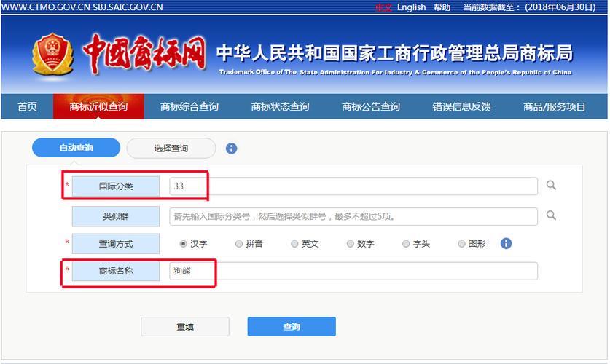The image size is (610, 364).
Task: Click the search magnifier beside 类似群 field
Action: click(551, 215)
